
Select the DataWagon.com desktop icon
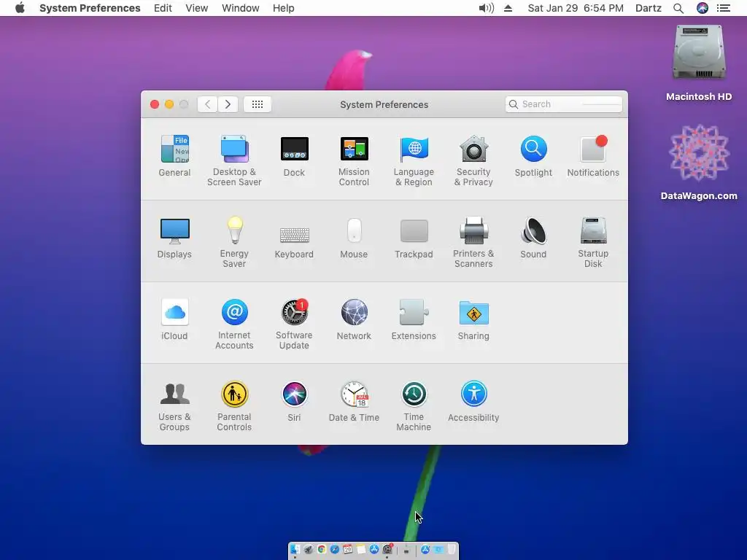click(x=699, y=162)
